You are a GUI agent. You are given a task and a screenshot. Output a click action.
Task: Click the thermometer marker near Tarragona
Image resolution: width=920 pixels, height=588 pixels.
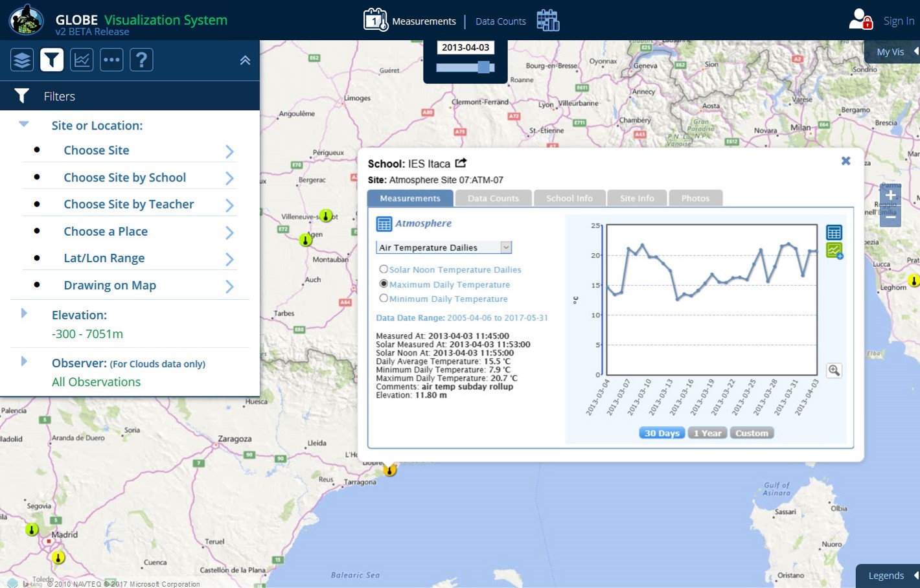[389, 470]
